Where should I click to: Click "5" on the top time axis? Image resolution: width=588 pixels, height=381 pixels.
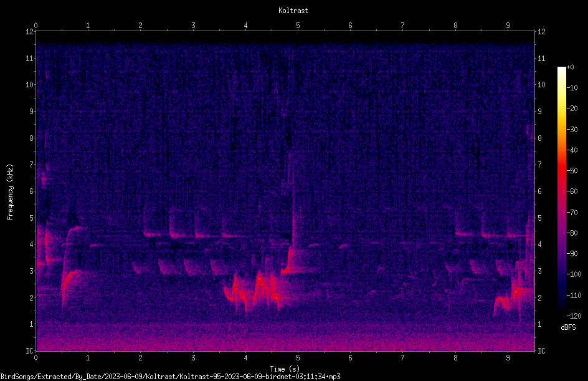coord(298,26)
